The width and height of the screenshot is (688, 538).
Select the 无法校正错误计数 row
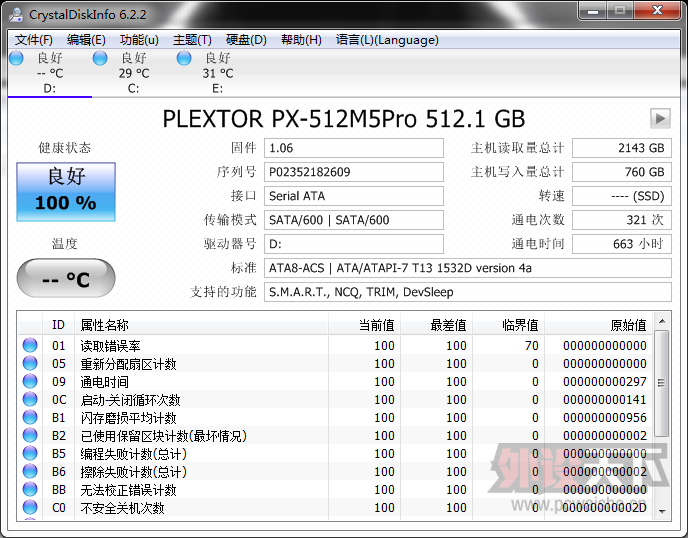pos(336,489)
